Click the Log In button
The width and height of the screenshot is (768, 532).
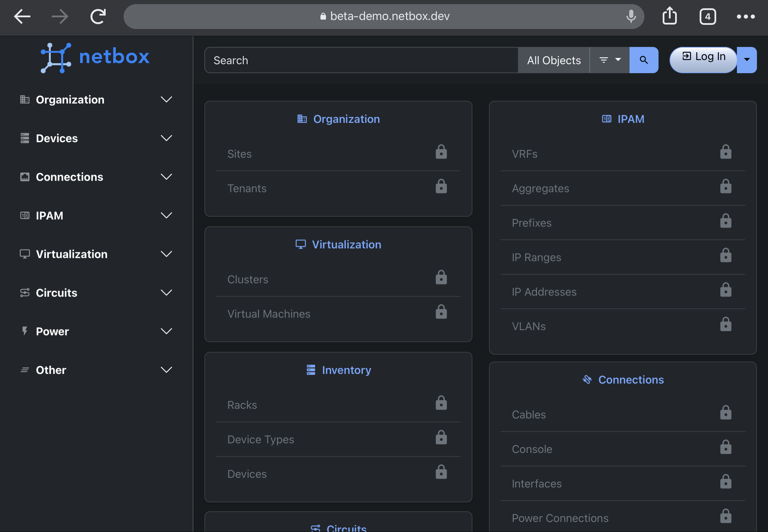click(703, 57)
